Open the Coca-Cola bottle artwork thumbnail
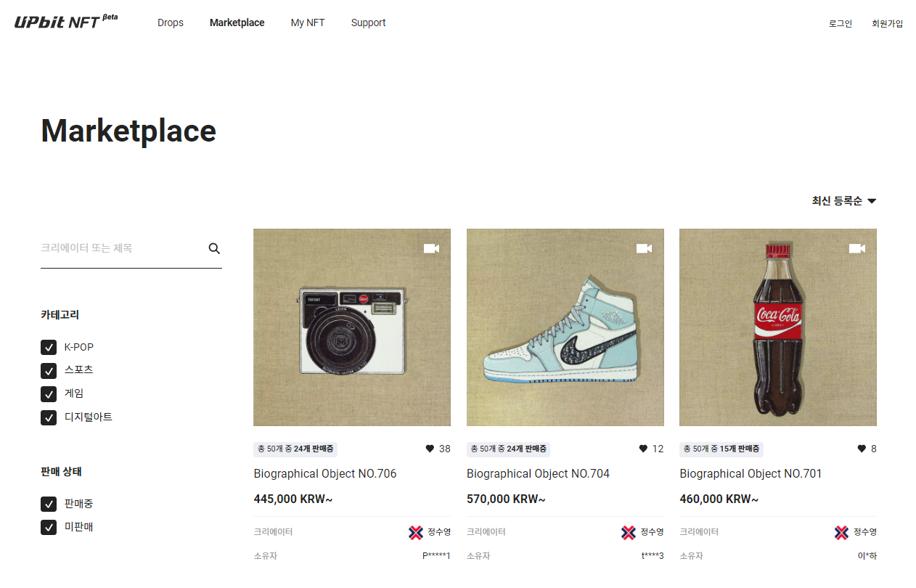Image resolution: width=916 pixels, height=588 pixels. (778, 327)
